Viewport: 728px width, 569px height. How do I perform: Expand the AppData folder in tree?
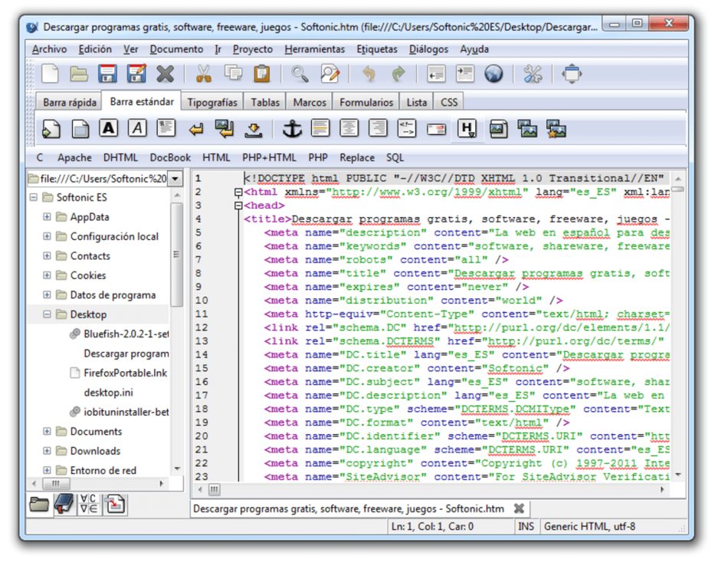[x=48, y=217]
